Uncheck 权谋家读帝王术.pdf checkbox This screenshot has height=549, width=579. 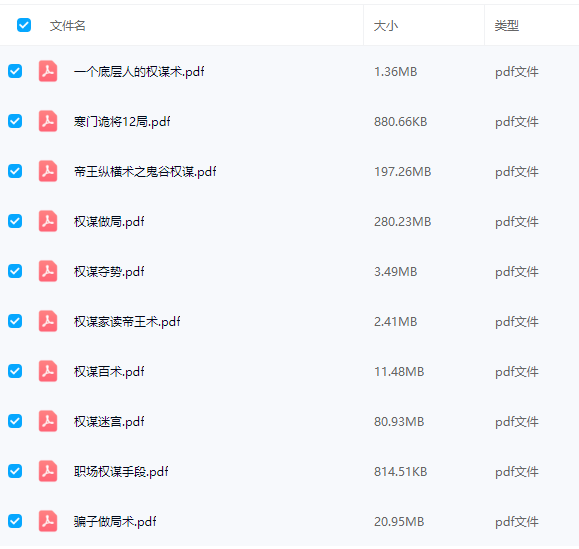click(15, 321)
